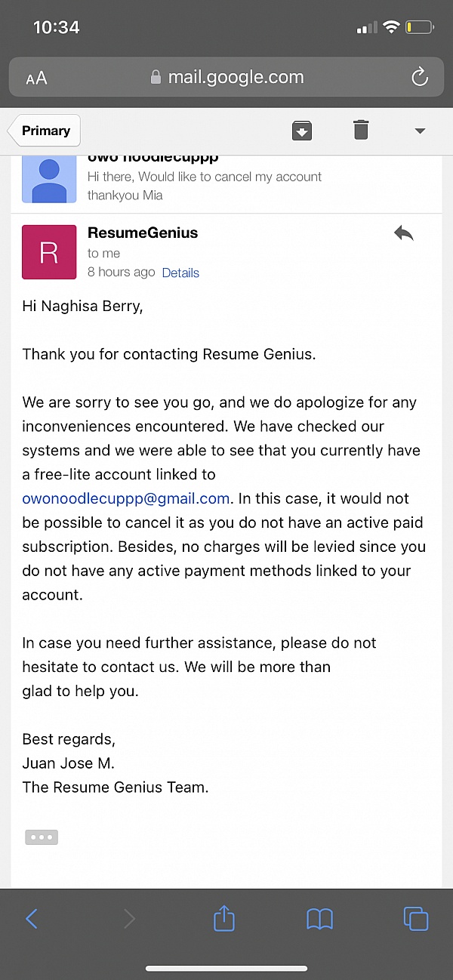Tap the ResumeGenius sender name
This screenshot has width=453, height=980.
[x=143, y=233]
